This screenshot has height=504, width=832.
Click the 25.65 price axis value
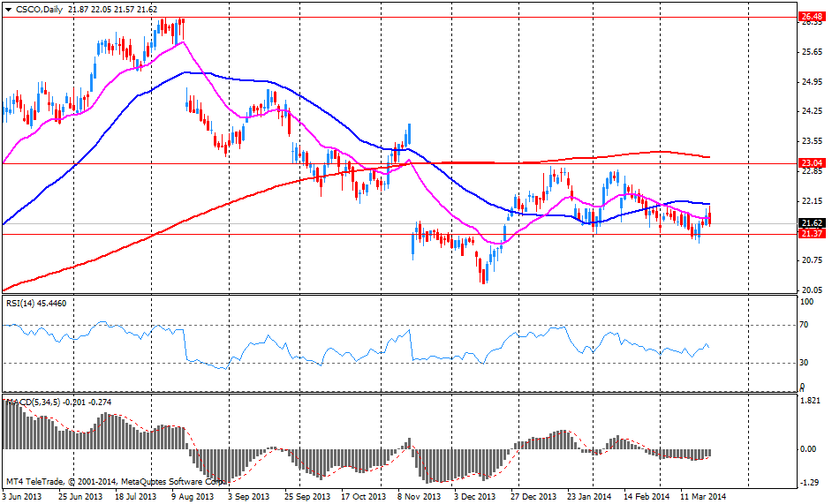[813, 52]
